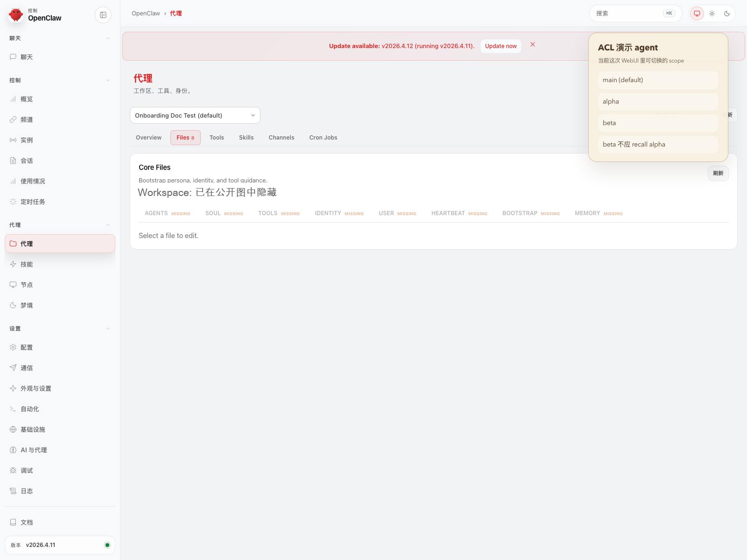Open the 日志 logs page

pyautogui.click(x=60, y=491)
